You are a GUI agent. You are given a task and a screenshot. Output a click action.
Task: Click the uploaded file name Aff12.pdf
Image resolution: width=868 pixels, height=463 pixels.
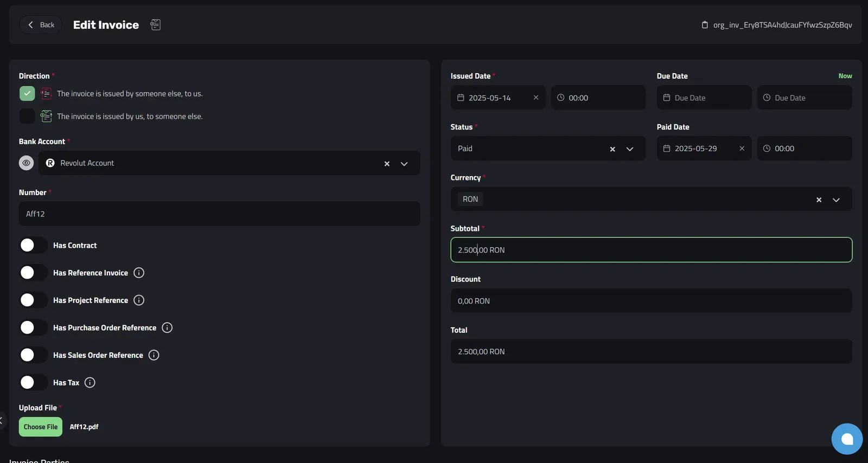click(84, 427)
